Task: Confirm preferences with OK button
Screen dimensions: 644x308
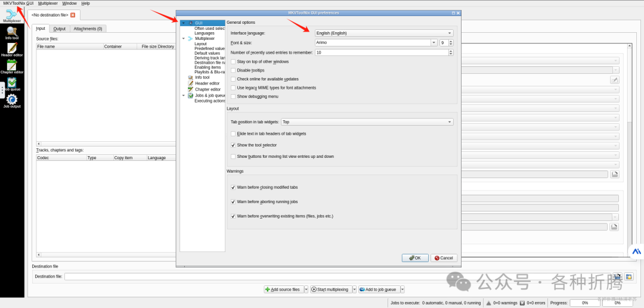Action: pyautogui.click(x=415, y=258)
